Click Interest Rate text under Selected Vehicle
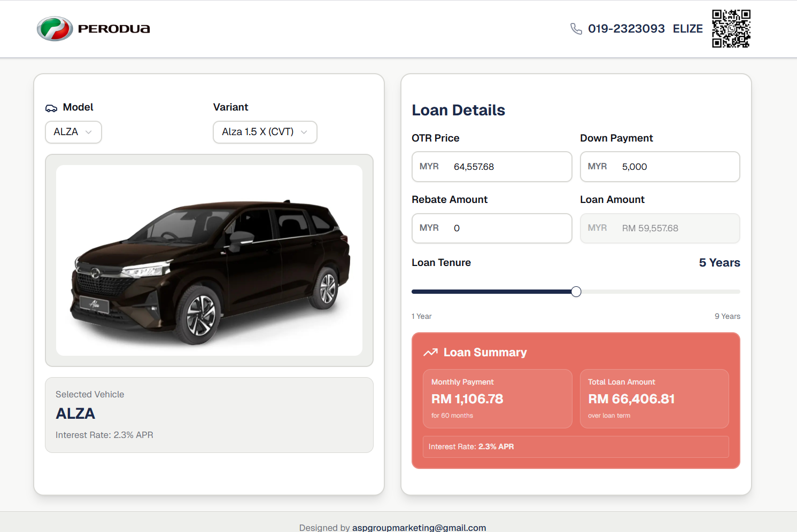Image resolution: width=797 pixels, height=532 pixels. (x=104, y=435)
